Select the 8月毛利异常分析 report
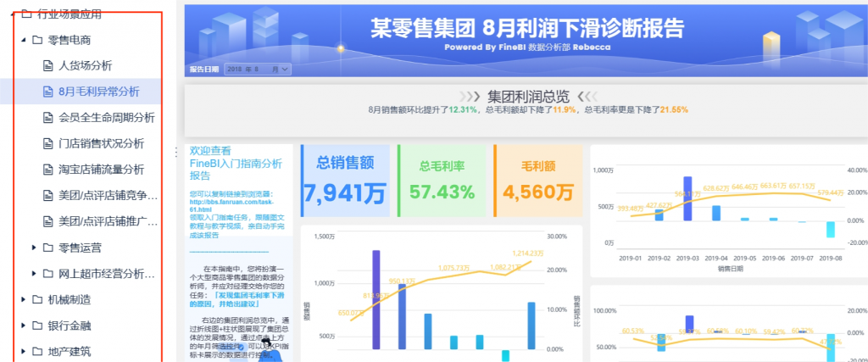Image resolution: width=868 pixels, height=362 pixels. (x=99, y=92)
